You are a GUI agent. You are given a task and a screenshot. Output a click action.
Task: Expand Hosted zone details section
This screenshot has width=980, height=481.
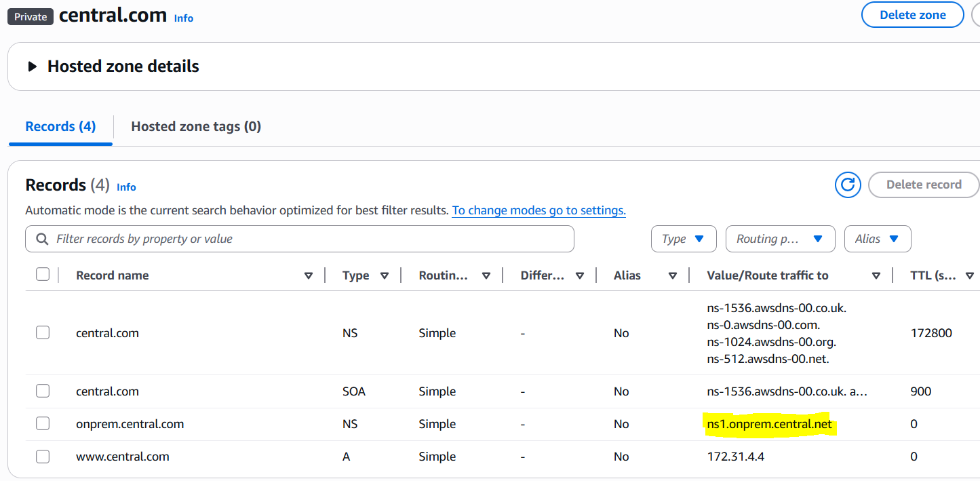32,66
